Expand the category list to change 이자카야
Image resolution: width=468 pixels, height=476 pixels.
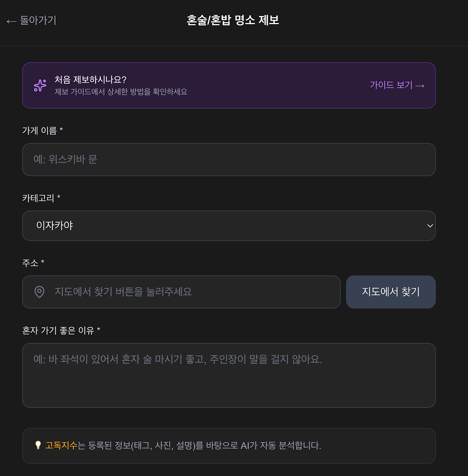[x=229, y=226]
